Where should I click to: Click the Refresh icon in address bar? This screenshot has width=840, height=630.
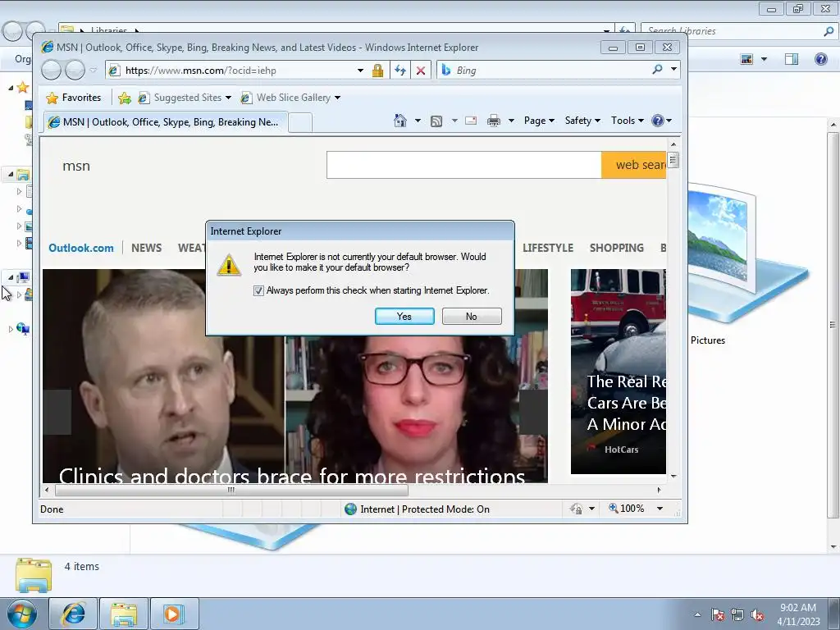pos(399,71)
